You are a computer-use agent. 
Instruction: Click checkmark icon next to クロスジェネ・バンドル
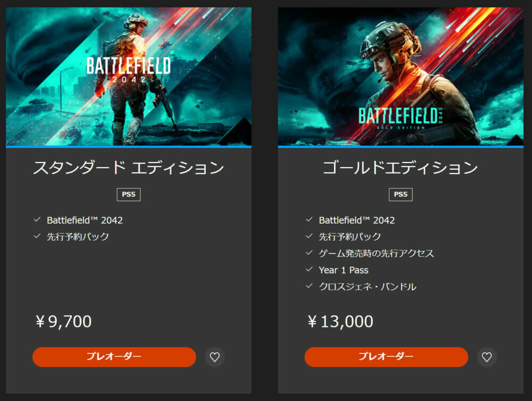(309, 287)
